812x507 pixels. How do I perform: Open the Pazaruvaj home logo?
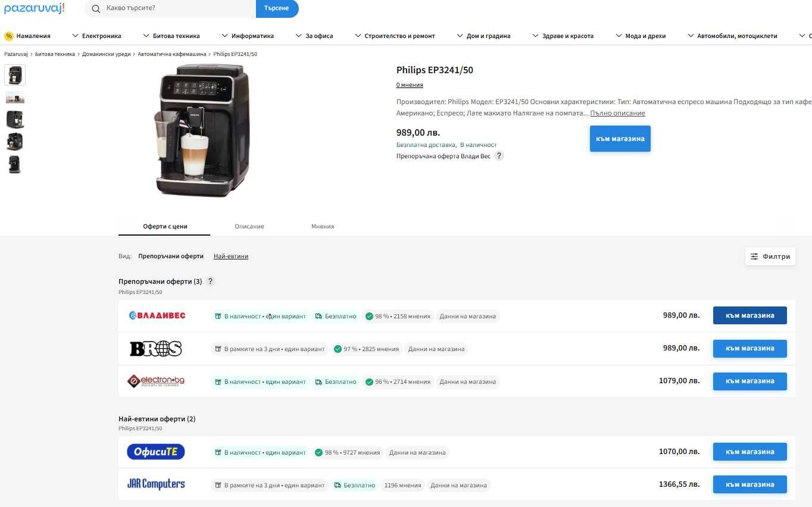35,8
